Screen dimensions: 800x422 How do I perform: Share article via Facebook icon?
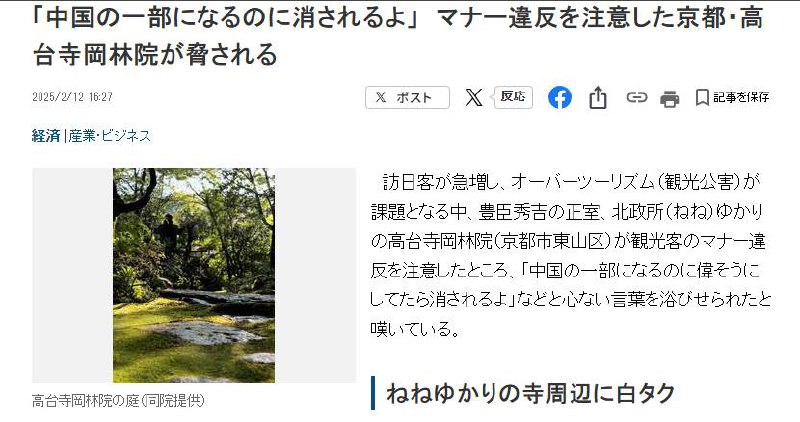point(559,97)
